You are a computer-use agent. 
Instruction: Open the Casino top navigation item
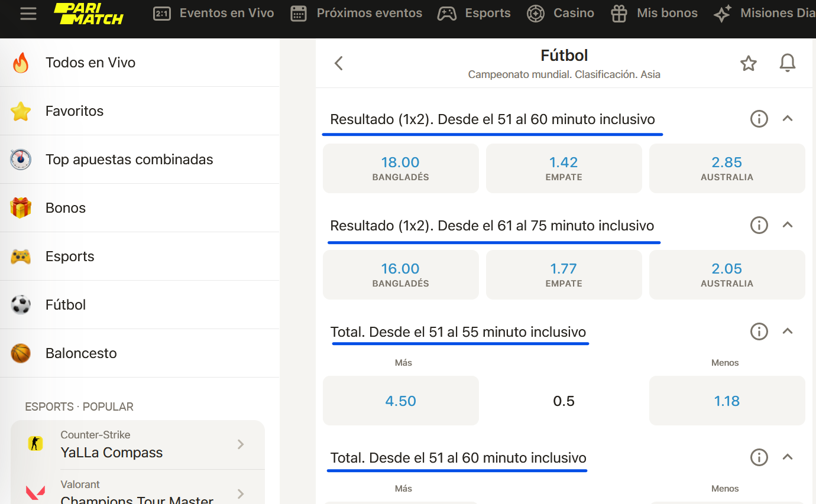560,13
